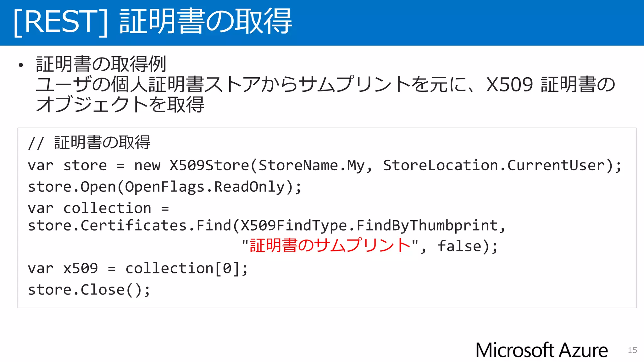Click the "Microsoft Azure" logo text
The width and height of the screenshot is (644, 362).
pyautogui.click(x=542, y=350)
